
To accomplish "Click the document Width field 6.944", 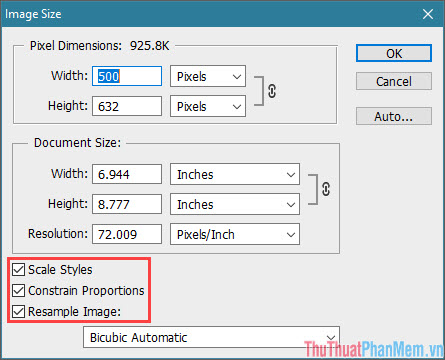I will 127,174.
